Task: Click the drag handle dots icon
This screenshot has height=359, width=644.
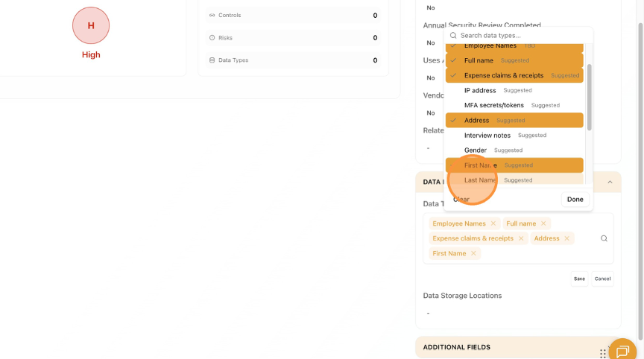Action: pos(603,353)
